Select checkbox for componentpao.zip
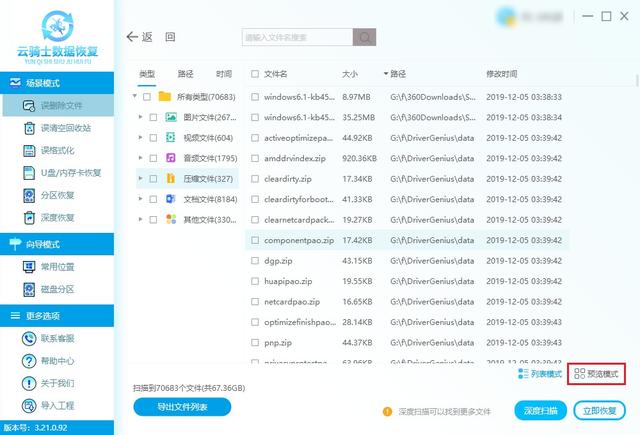This screenshot has width=640, height=435. 255,240
